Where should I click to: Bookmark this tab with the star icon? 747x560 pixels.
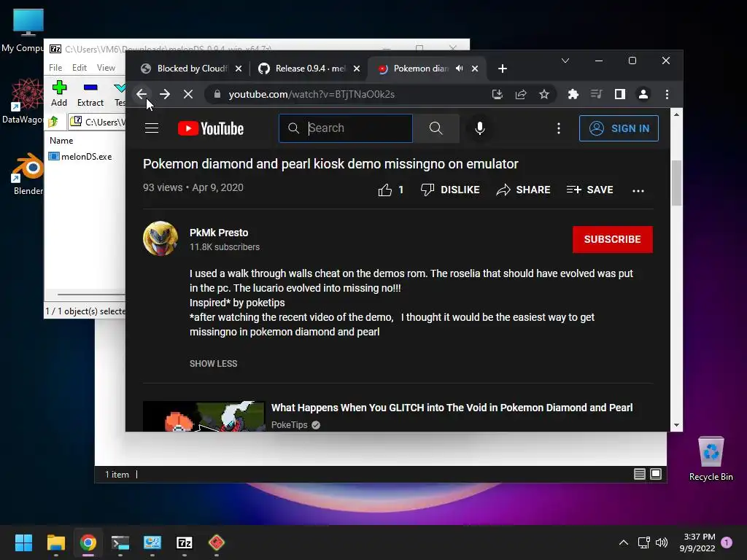point(544,94)
